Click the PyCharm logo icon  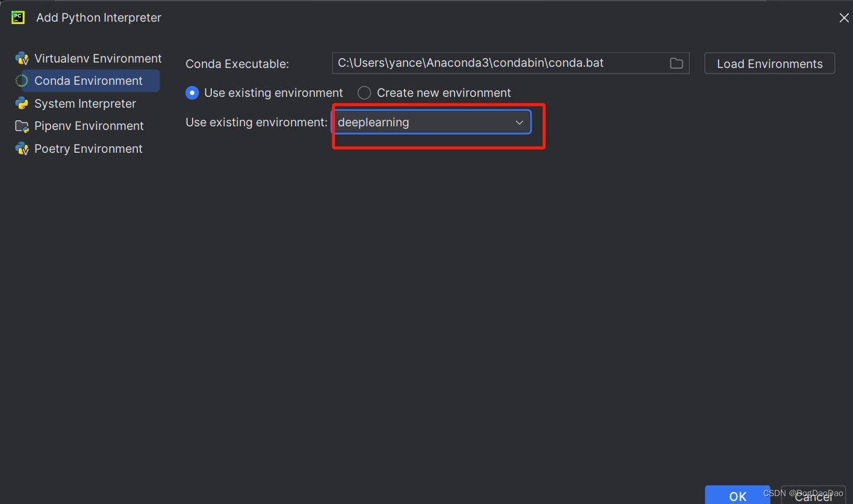point(18,17)
